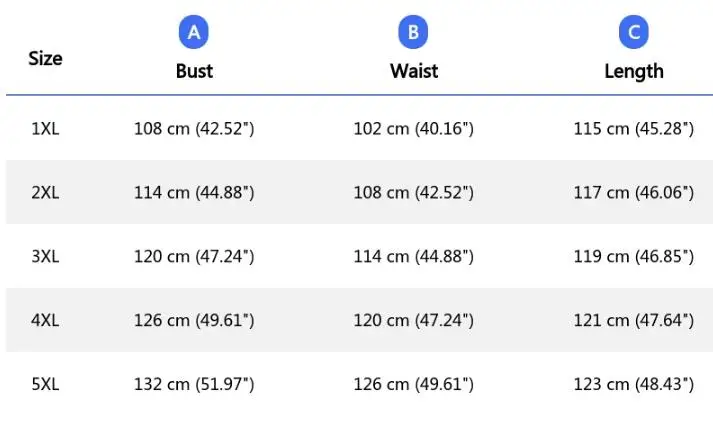Screen dimensions: 713x425
Task: Select the 1XL size row label
Action: click(45, 129)
